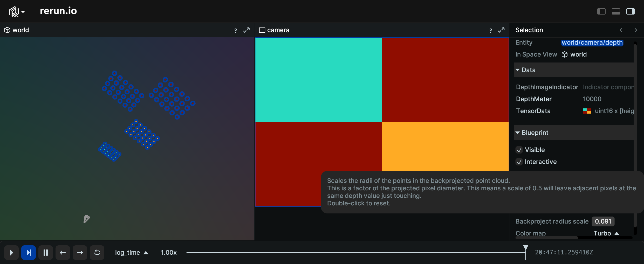Toggle the left blueprint panel

click(x=601, y=11)
